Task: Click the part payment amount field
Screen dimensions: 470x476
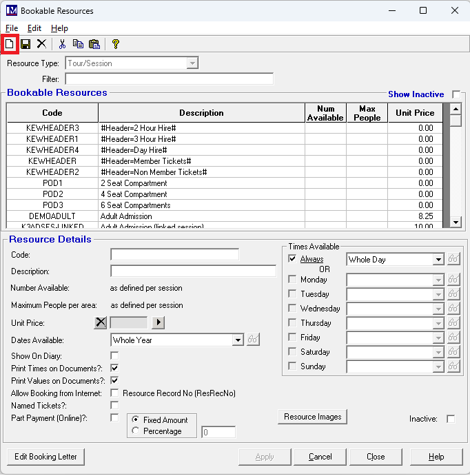Action: [218, 432]
